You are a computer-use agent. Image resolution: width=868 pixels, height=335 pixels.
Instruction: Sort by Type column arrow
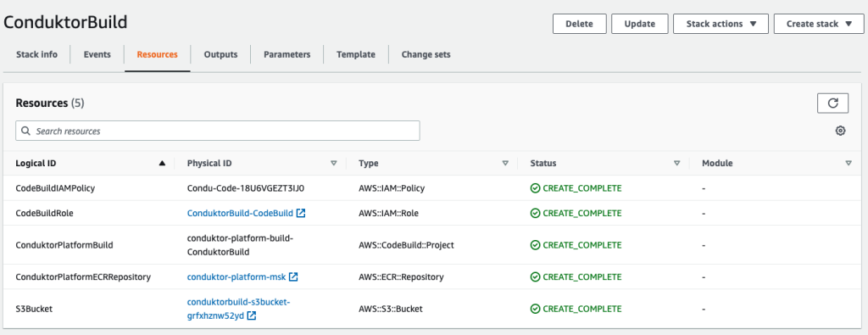(x=505, y=164)
